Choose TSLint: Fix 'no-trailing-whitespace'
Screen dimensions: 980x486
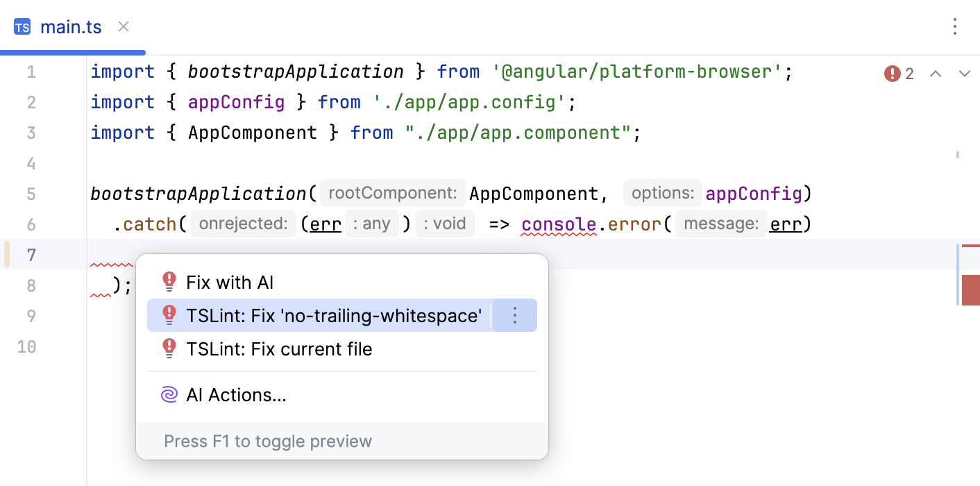[x=335, y=315]
